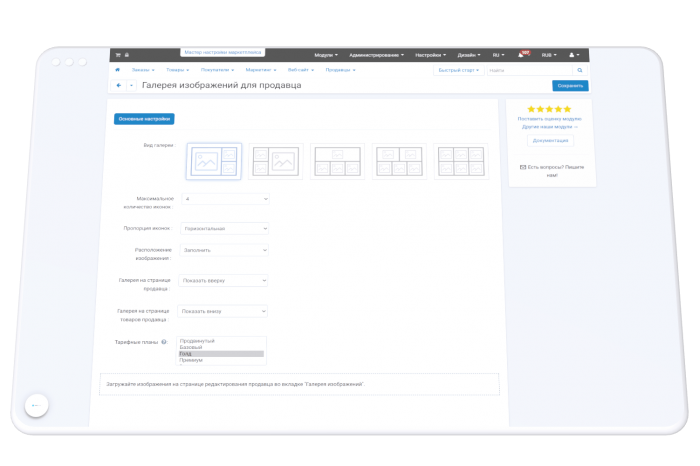Viewport: 700px width, 466px height.
Task: Choose gallery layout with wide image on top
Action: point(338,161)
